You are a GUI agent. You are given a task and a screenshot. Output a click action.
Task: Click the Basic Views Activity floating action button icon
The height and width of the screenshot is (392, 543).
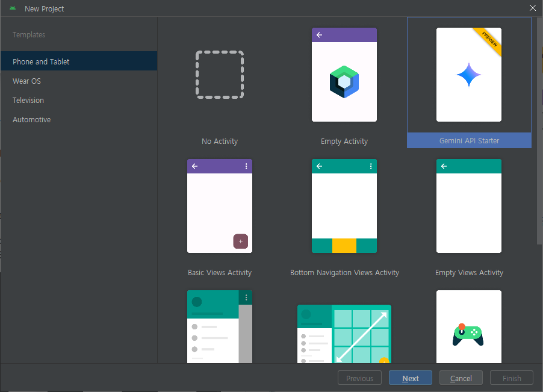click(241, 241)
